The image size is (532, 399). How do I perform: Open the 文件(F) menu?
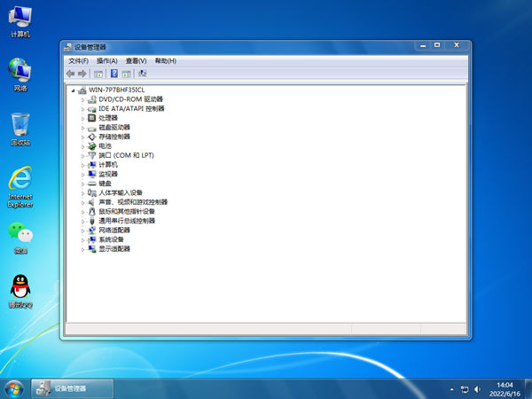(78, 60)
